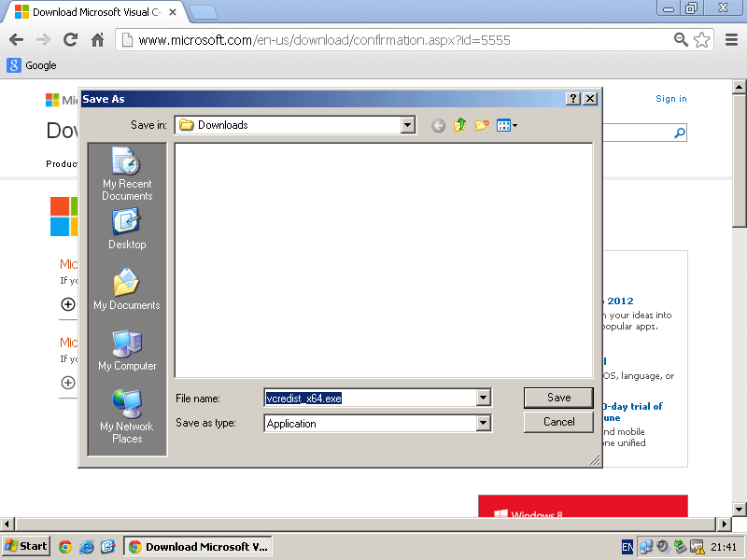Click the zoom magnifier icon in address bar
This screenshot has width=747, height=560.
coord(682,40)
